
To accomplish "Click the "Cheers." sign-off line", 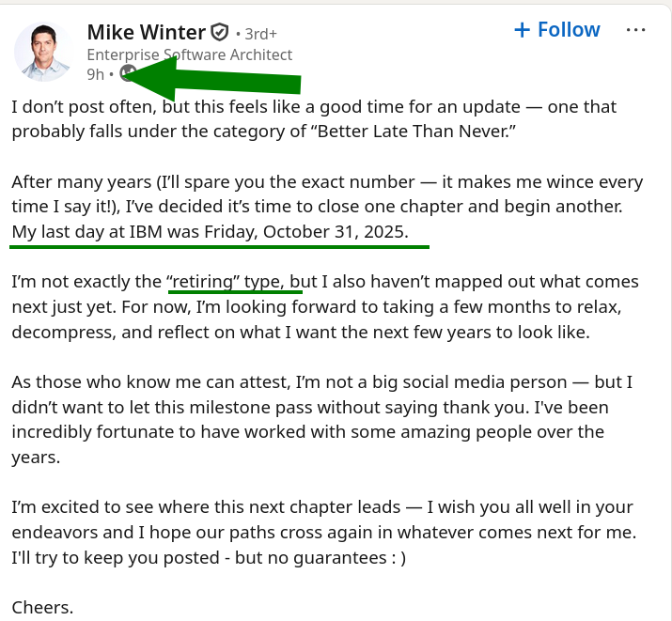I will coord(42,607).
